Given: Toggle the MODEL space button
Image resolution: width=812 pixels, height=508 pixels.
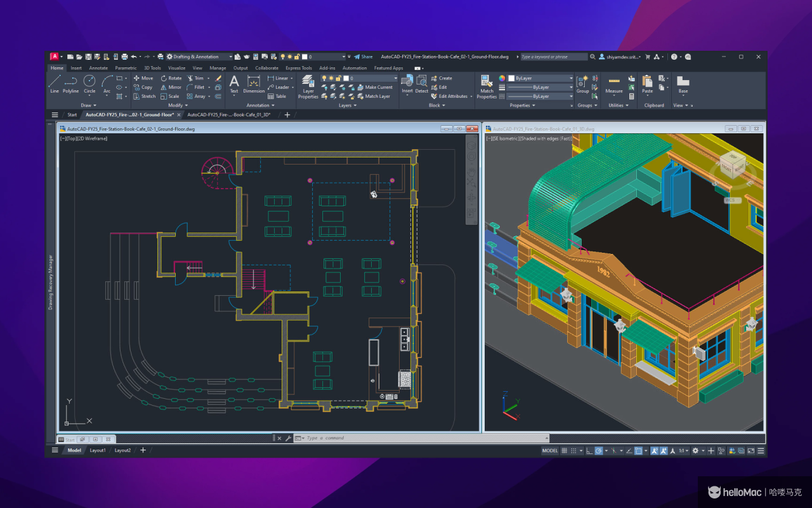Looking at the screenshot, I should point(550,450).
